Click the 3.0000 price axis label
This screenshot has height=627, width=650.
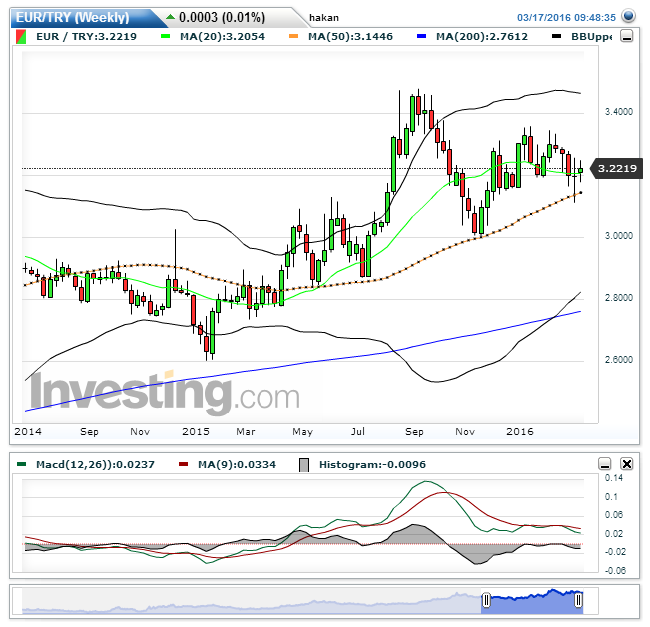tap(618, 235)
